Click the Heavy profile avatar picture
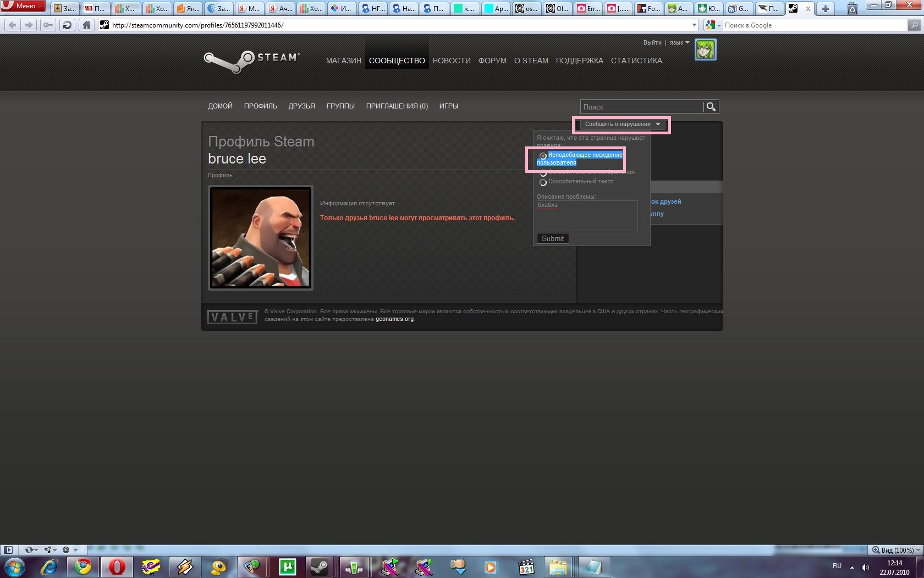The image size is (924, 578). [x=261, y=238]
